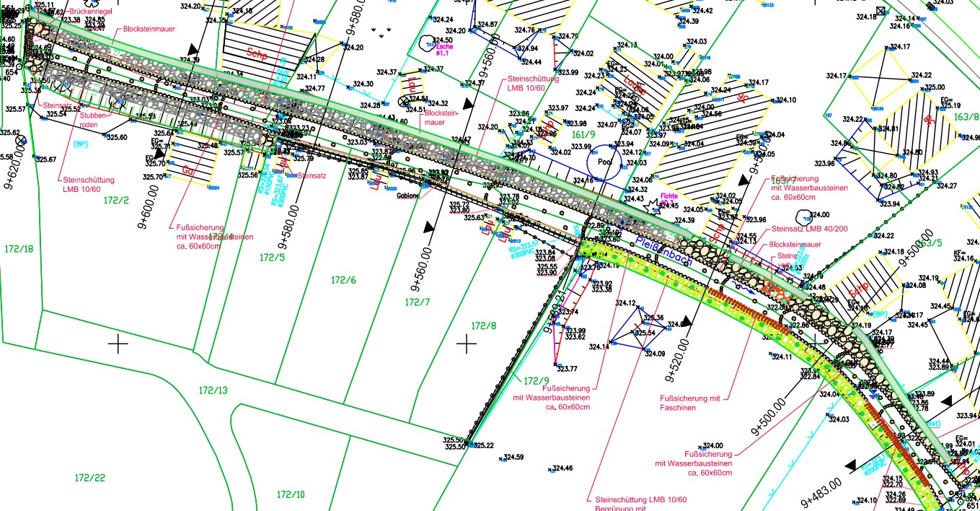Viewport: 980px width, 511px height.
Task: Select the Steinsatz LMB 40/200 label
Action: (807, 230)
